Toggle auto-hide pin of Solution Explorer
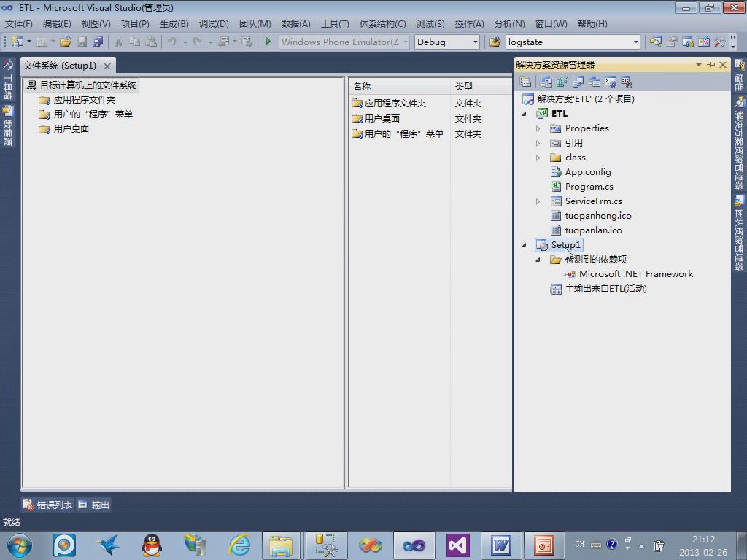 point(711,65)
